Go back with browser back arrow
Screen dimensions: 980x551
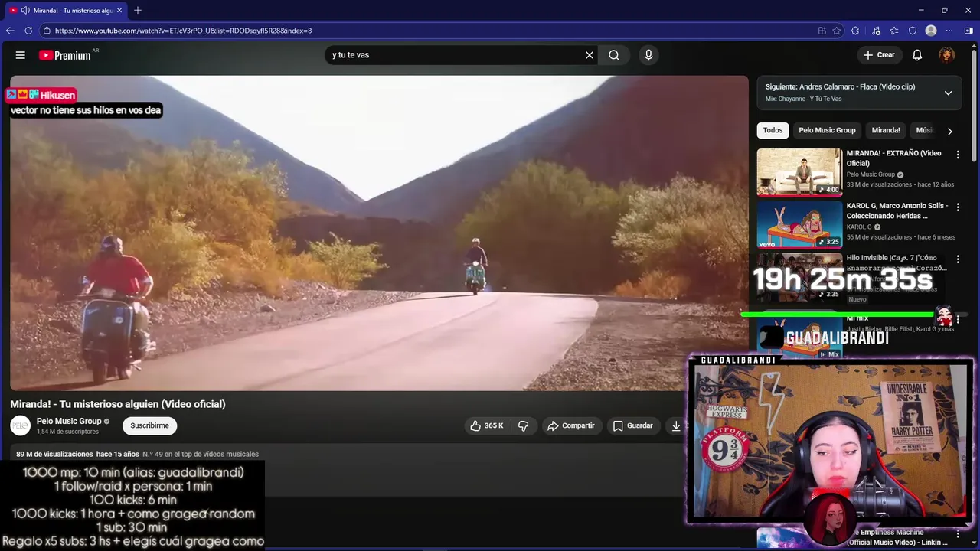coord(10,31)
